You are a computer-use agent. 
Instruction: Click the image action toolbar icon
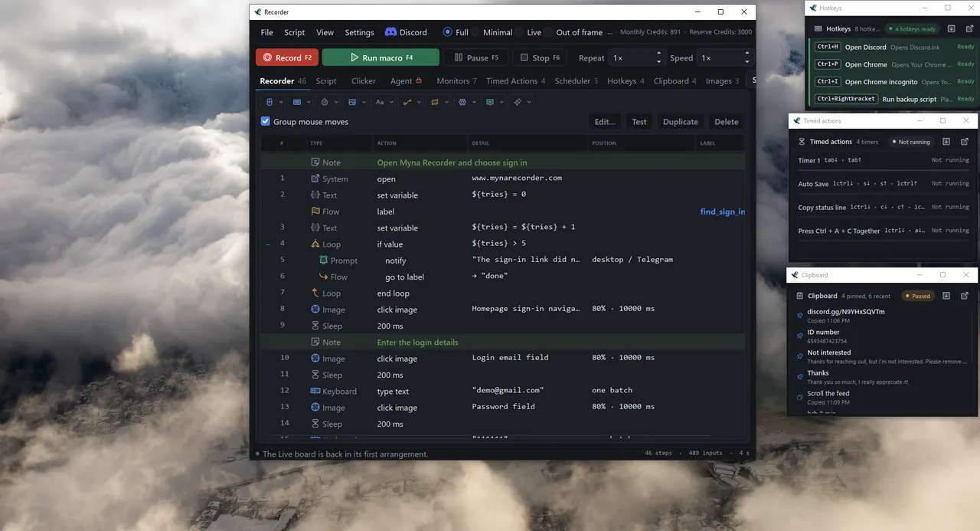coord(352,102)
